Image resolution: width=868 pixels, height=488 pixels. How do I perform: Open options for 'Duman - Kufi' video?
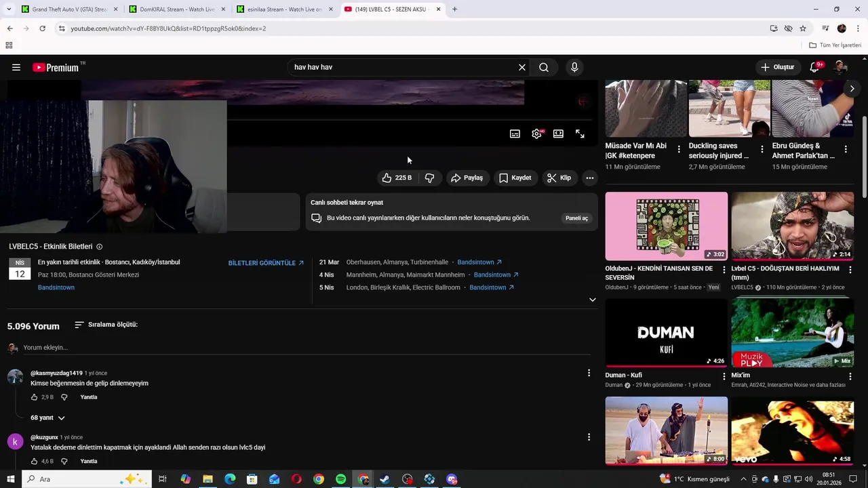click(724, 376)
